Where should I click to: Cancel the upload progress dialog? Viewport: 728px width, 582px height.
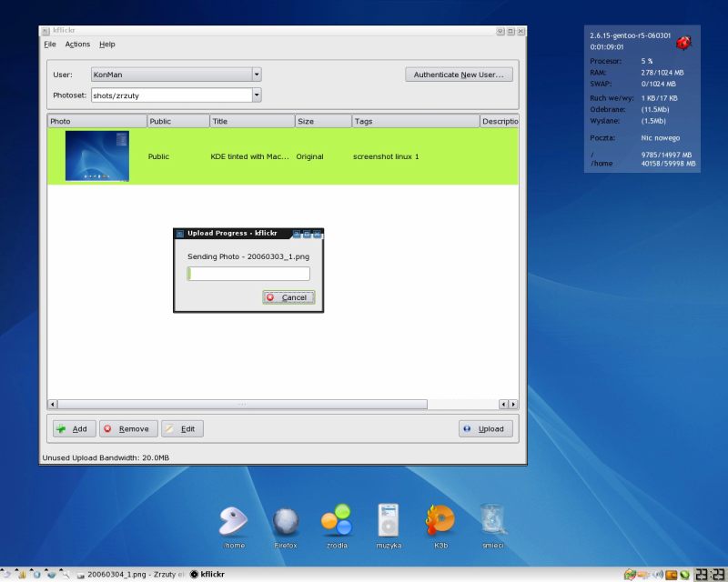pos(288,297)
